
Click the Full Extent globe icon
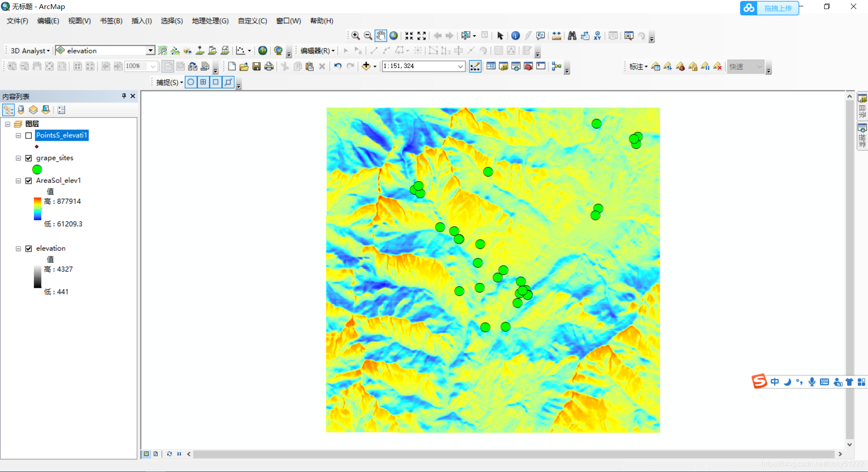click(394, 36)
